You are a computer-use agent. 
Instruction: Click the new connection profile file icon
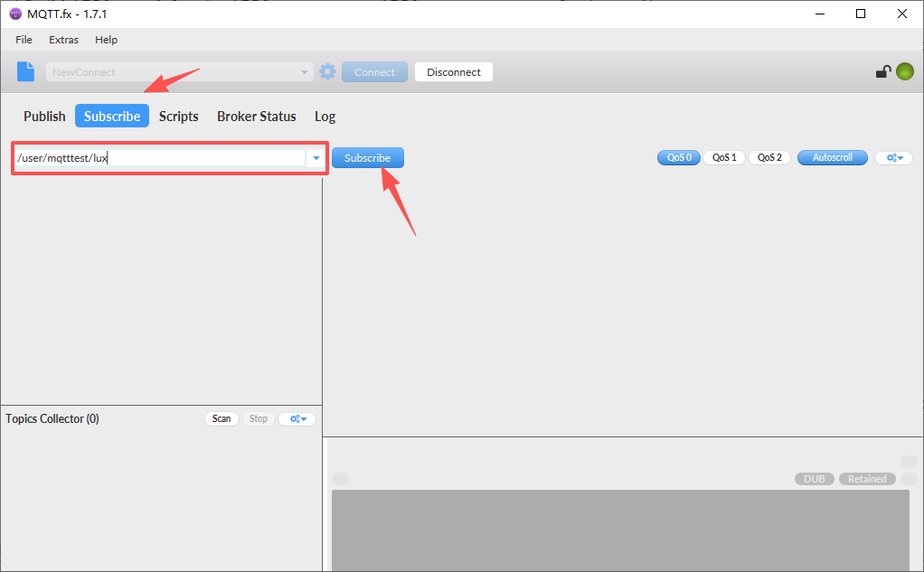click(x=25, y=72)
